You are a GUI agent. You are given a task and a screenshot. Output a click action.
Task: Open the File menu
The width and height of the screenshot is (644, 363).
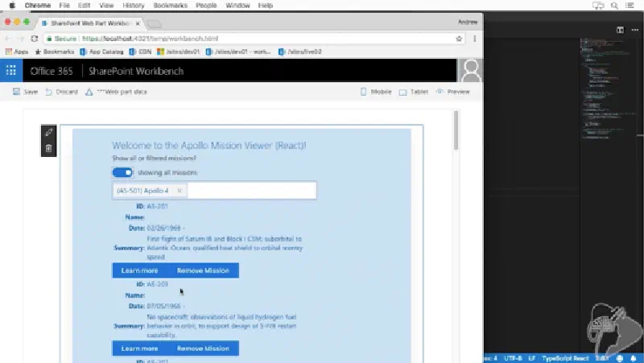pyautogui.click(x=64, y=6)
